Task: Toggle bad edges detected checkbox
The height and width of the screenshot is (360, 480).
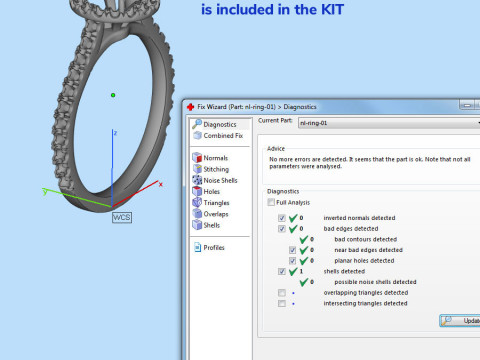Action: [x=282, y=229]
